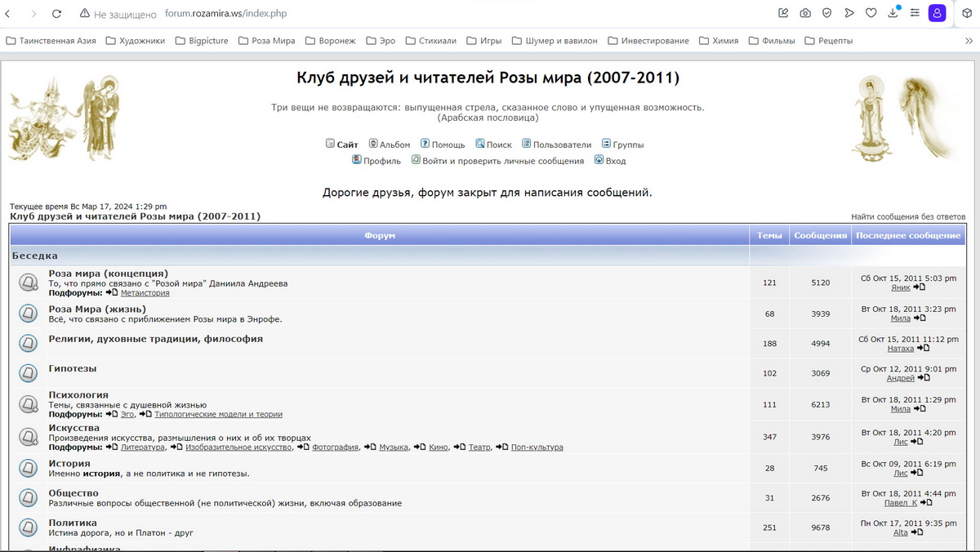Click the camera snapshot icon in address bar
The image size is (980, 552).
point(805,13)
